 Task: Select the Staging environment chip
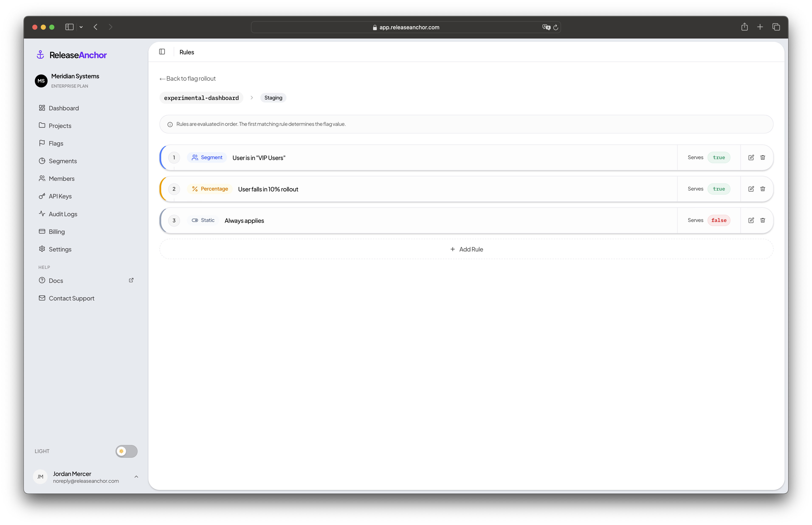[273, 98]
